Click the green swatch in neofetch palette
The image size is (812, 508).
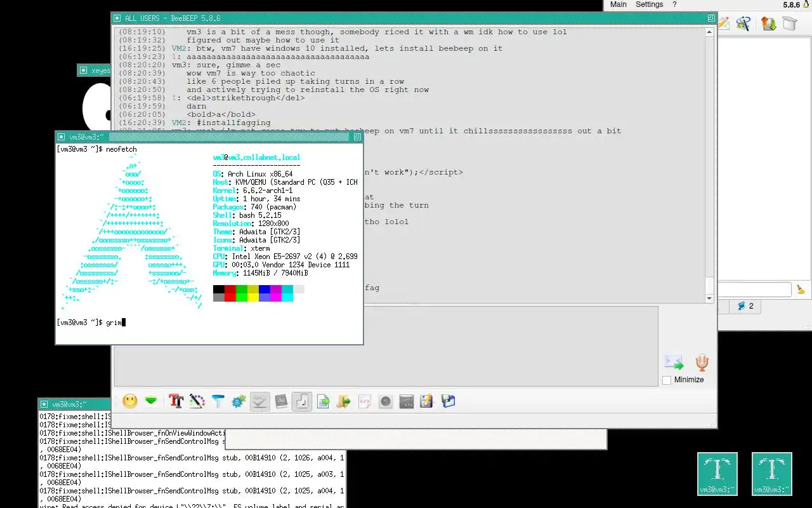[x=242, y=293]
